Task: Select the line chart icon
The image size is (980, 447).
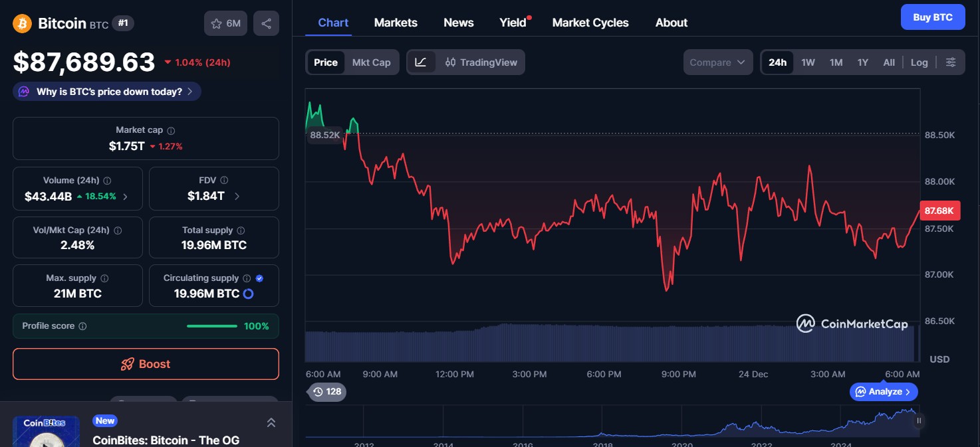Action: (421, 62)
